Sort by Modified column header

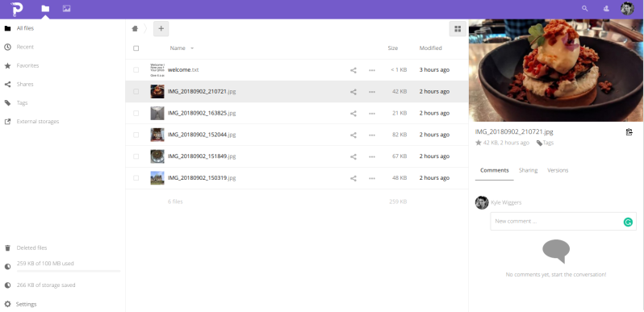click(430, 48)
